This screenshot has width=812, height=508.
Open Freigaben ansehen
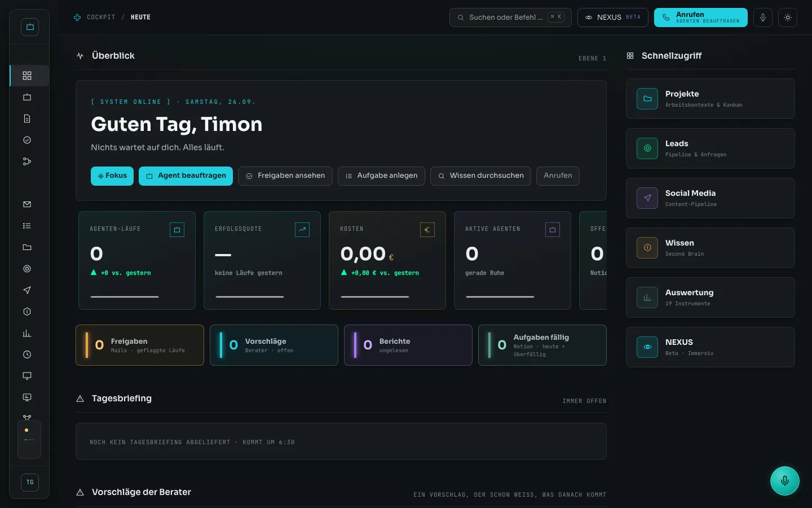point(285,176)
